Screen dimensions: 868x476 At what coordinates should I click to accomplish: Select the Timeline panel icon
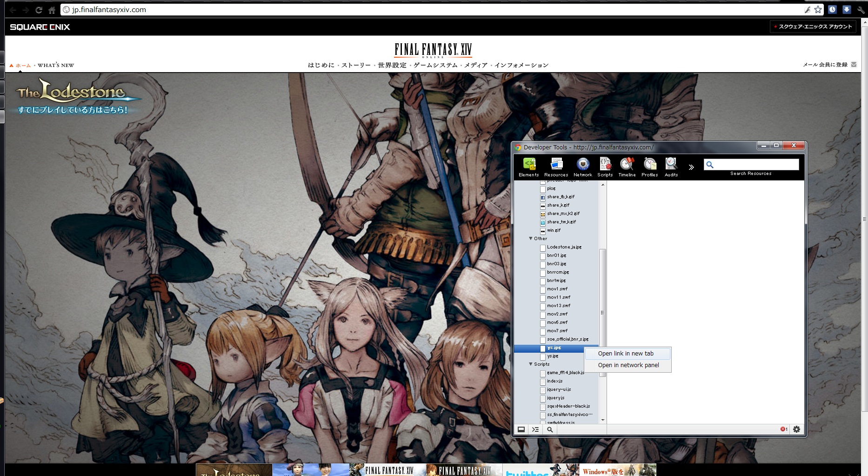click(627, 167)
